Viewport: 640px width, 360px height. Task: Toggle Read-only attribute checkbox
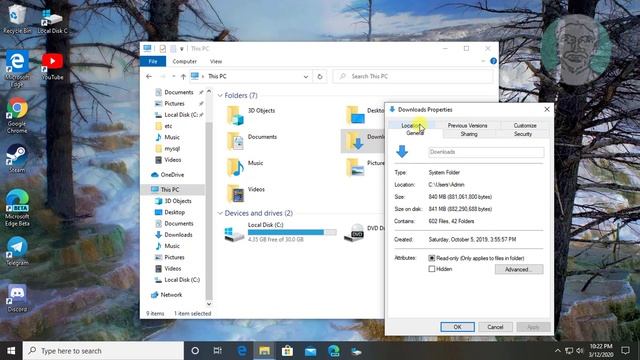tap(431, 258)
